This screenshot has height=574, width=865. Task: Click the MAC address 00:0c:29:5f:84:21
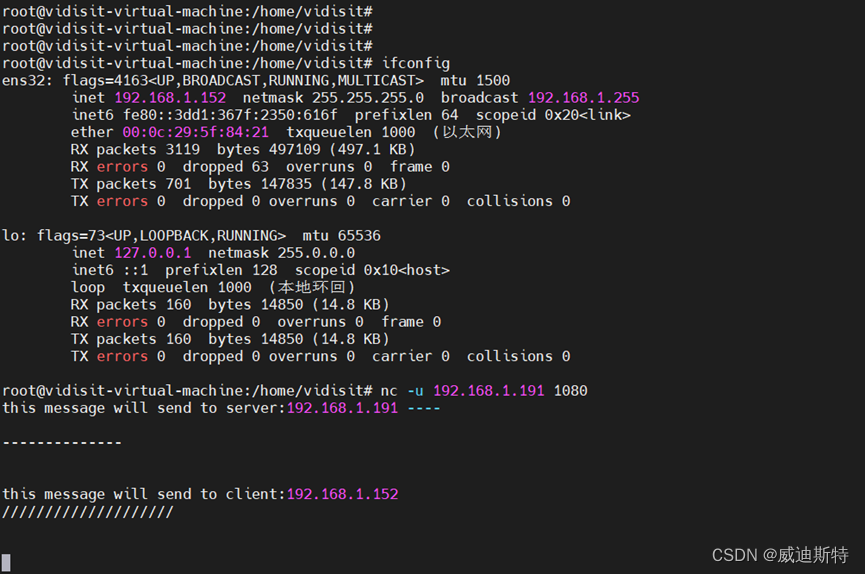pyautogui.click(x=196, y=132)
